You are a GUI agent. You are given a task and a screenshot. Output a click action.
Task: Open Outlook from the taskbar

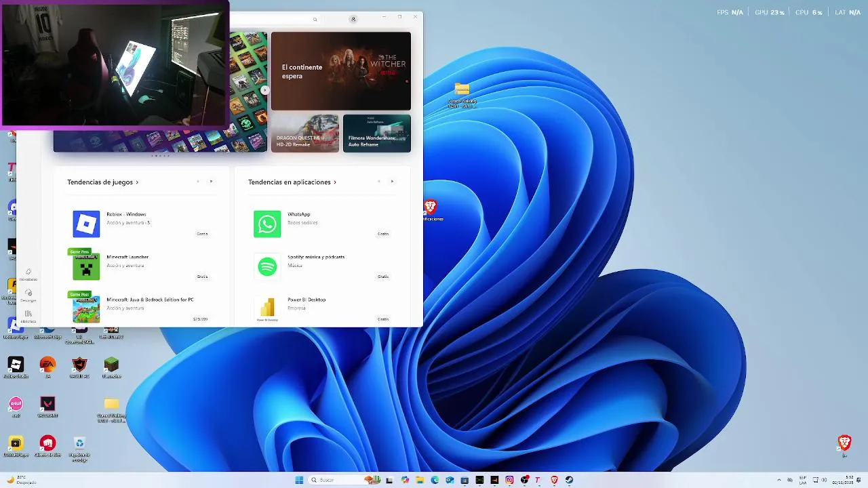tap(450, 480)
